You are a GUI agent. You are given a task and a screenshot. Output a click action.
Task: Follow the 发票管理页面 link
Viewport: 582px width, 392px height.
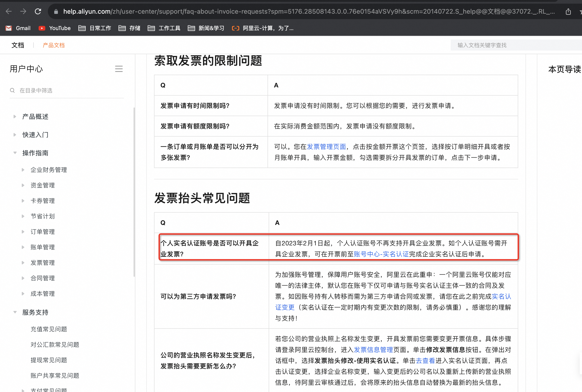pyautogui.click(x=327, y=147)
